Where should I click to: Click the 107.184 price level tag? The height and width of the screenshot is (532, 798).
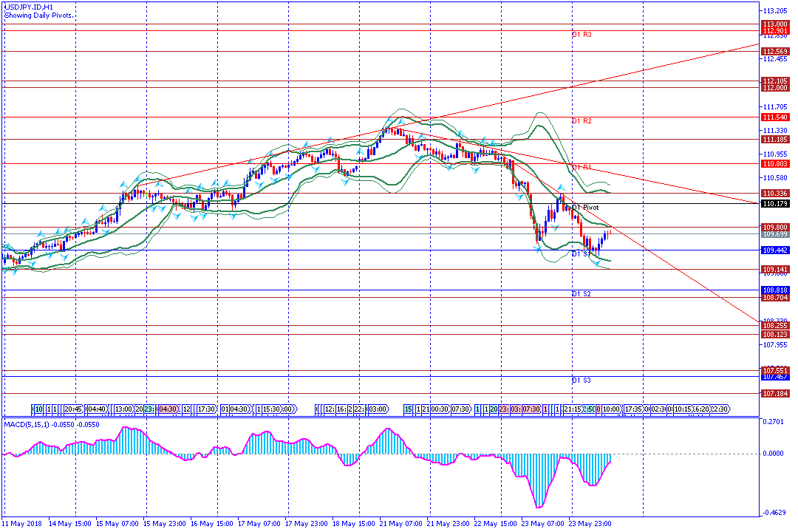click(775, 394)
